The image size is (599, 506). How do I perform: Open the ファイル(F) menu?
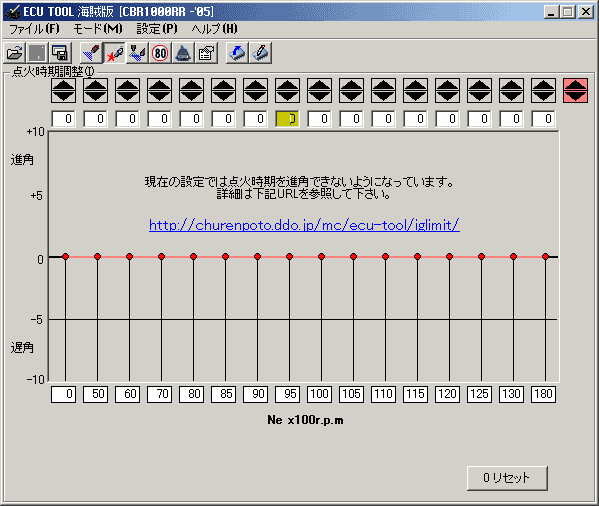tap(34, 29)
